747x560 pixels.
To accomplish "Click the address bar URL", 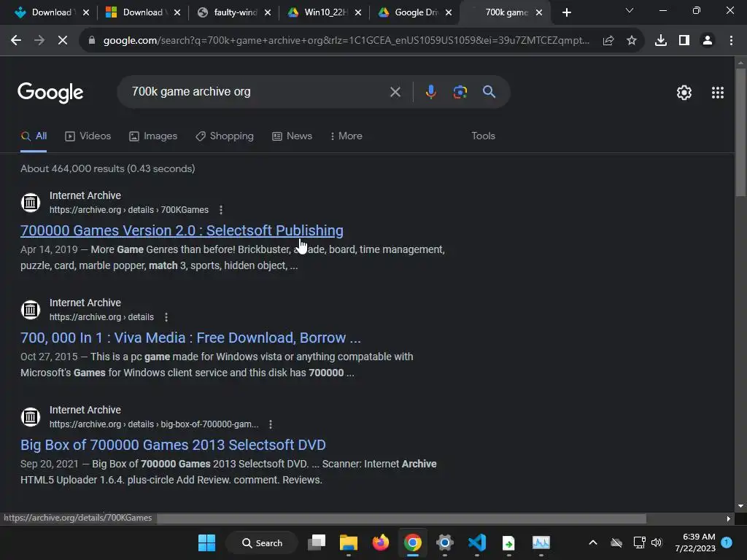I will (x=347, y=41).
